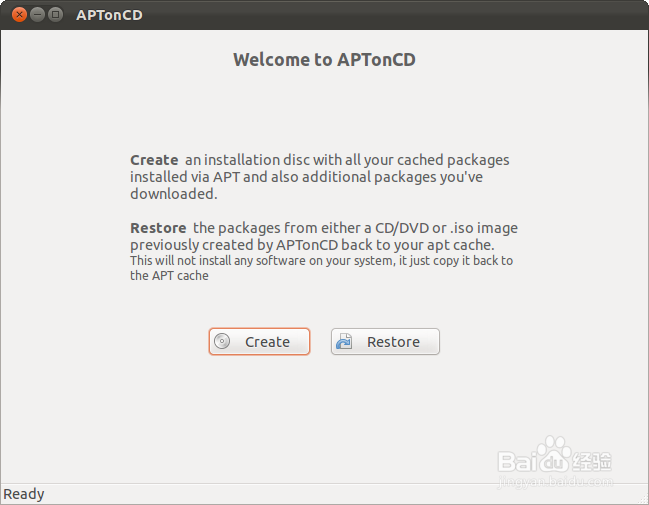Screen dimensions: 649x505
Task: Close the APTonCD window with red X
Action: [x=19, y=14]
